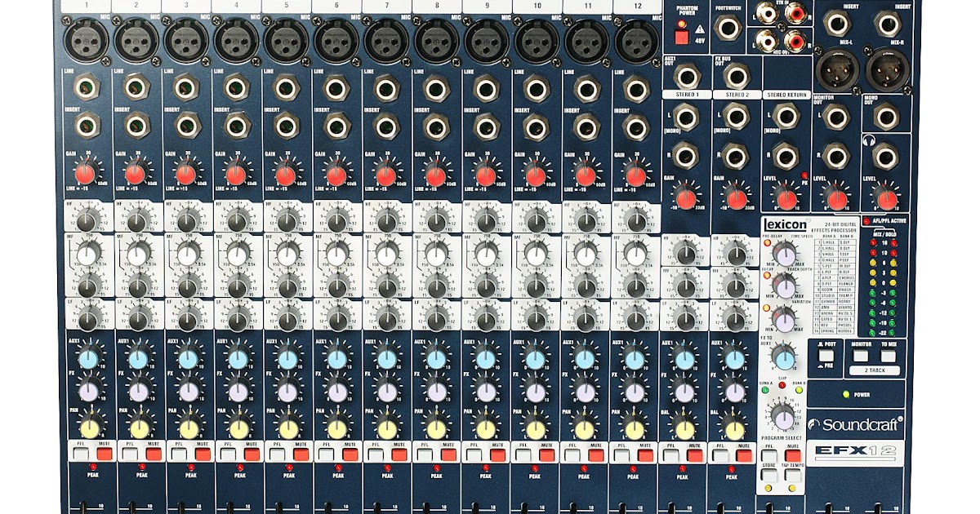Mute the Lexicon effects with its MUTE button

tap(791, 457)
